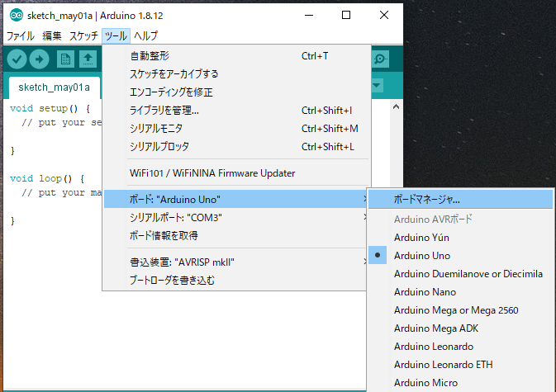Click ブートローダを書き込む entry

click(x=235, y=281)
